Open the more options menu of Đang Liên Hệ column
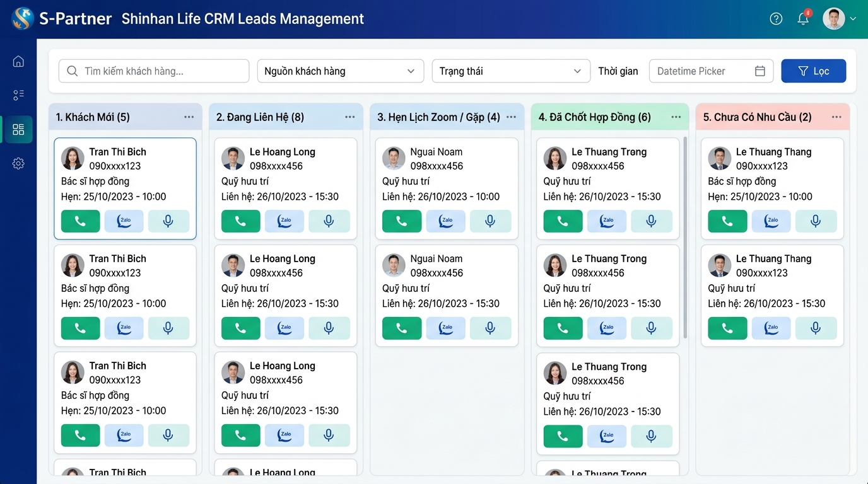868x484 pixels. pos(350,117)
